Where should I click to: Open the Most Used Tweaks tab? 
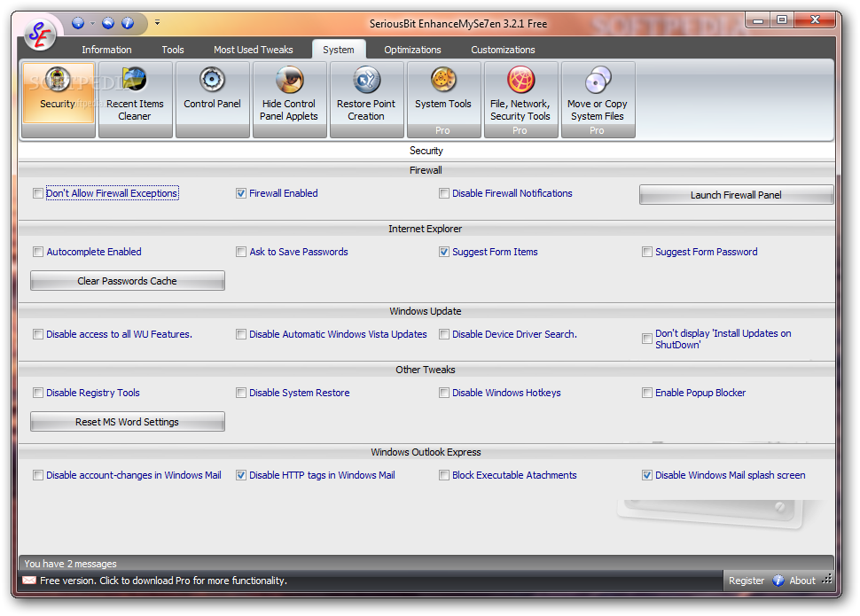click(x=254, y=50)
